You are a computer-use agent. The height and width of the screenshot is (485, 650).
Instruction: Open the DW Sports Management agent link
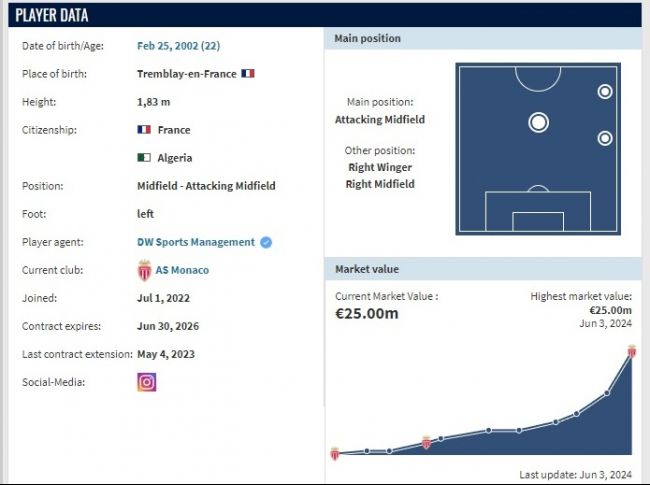[x=196, y=242]
